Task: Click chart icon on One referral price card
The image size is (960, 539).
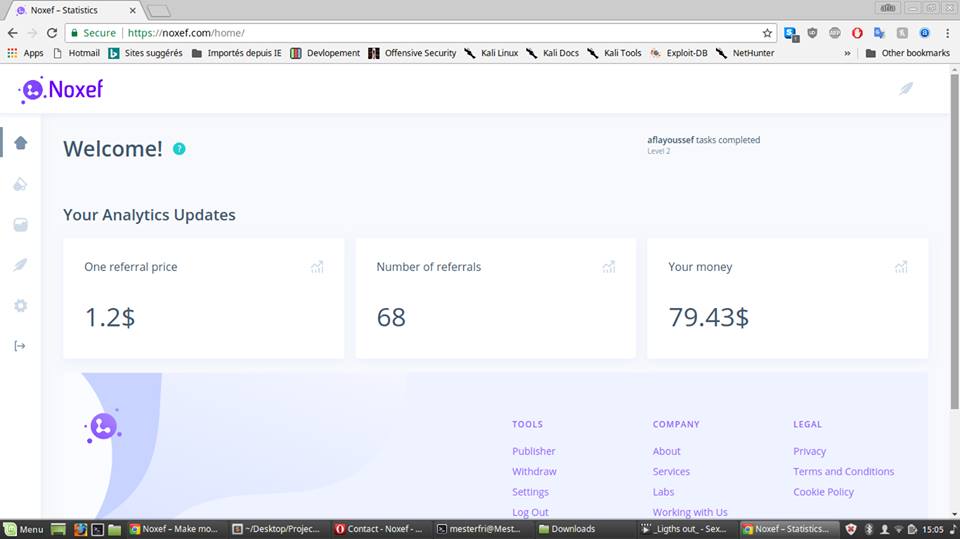Action: (317, 267)
